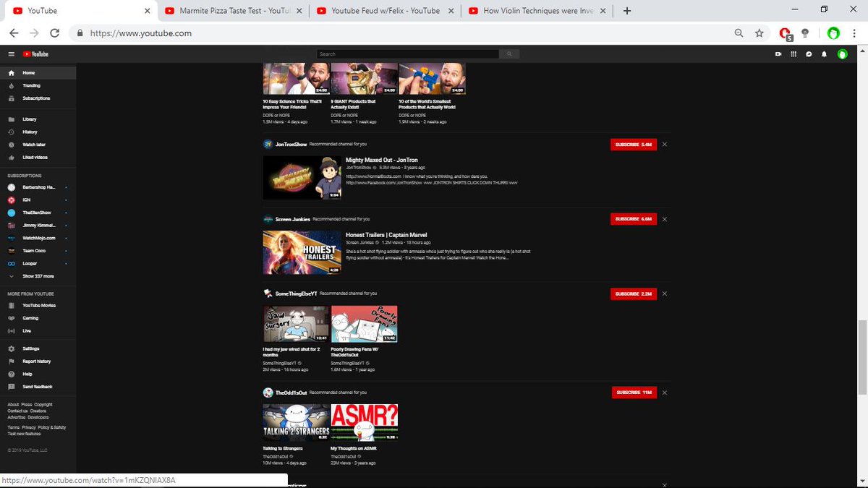Open watch History
The width and height of the screenshot is (868, 488).
click(38, 132)
